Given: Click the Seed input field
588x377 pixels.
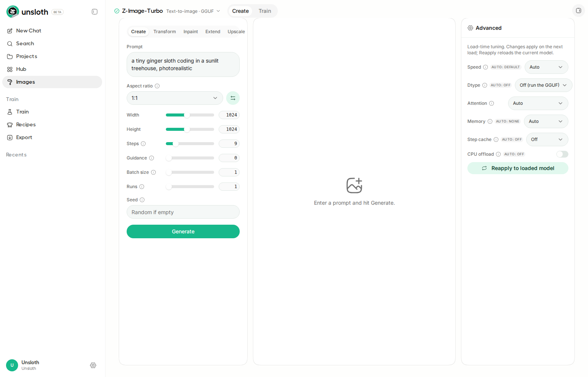Looking at the screenshot, I should point(183,212).
